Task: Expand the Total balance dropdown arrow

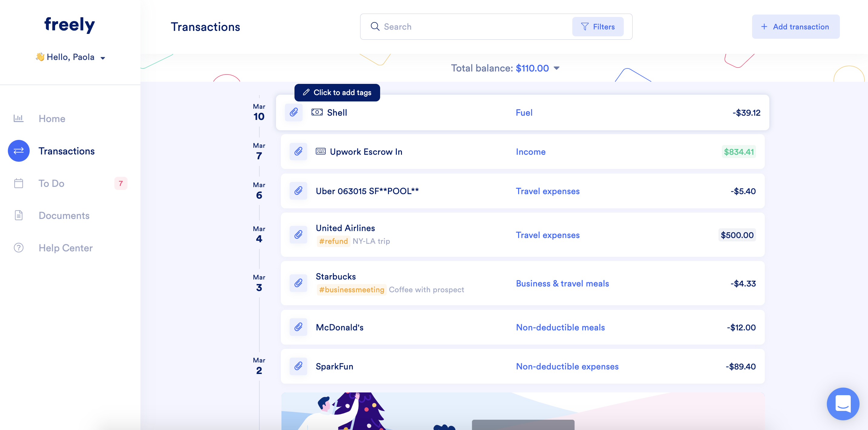Action: pyautogui.click(x=557, y=68)
